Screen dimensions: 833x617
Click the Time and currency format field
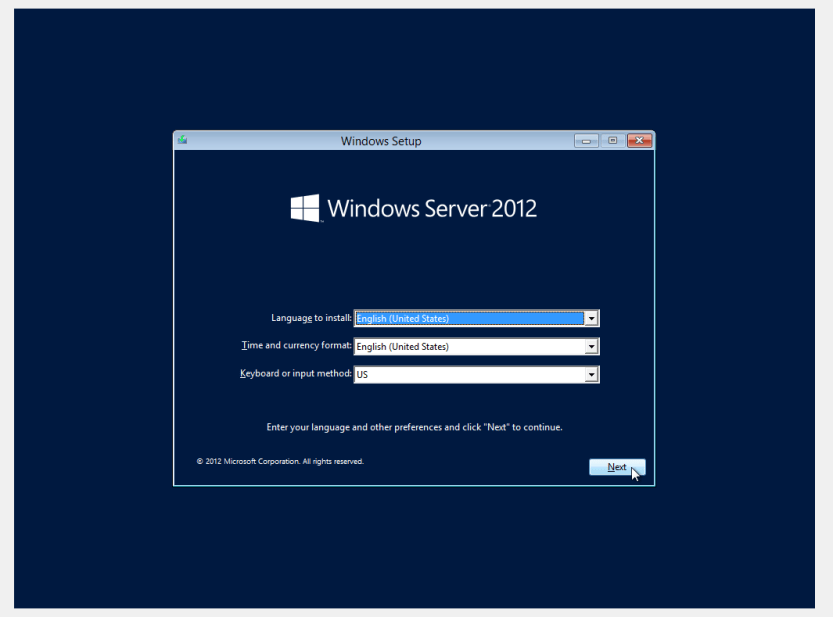click(x=468, y=347)
